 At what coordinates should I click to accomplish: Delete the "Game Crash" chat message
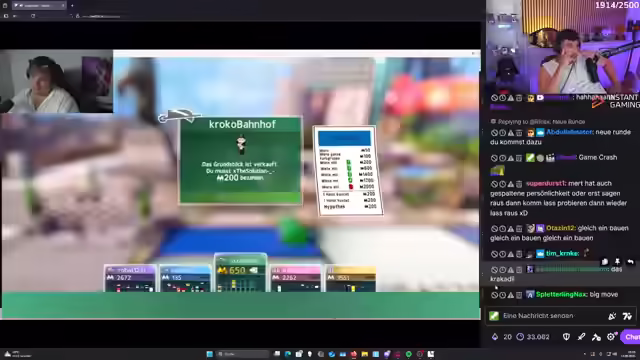click(x=519, y=158)
